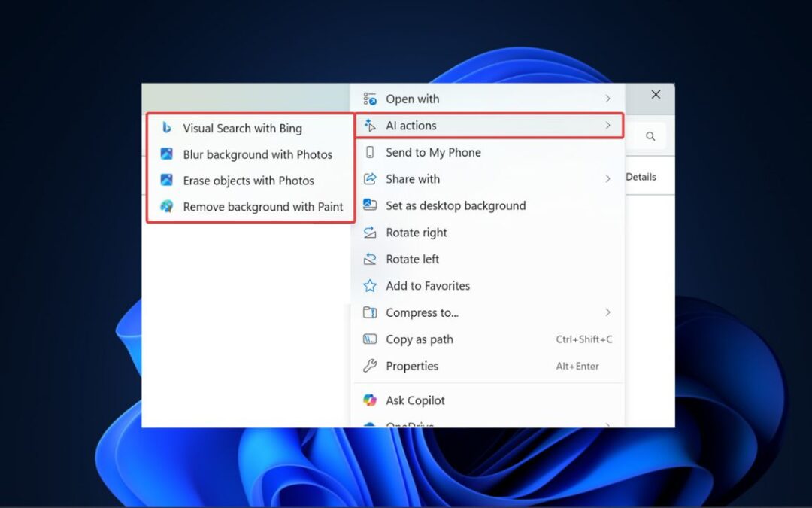This screenshot has width=812, height=508.
Task: Expand the Share with submenu chevron
Action: pos(607,179)
